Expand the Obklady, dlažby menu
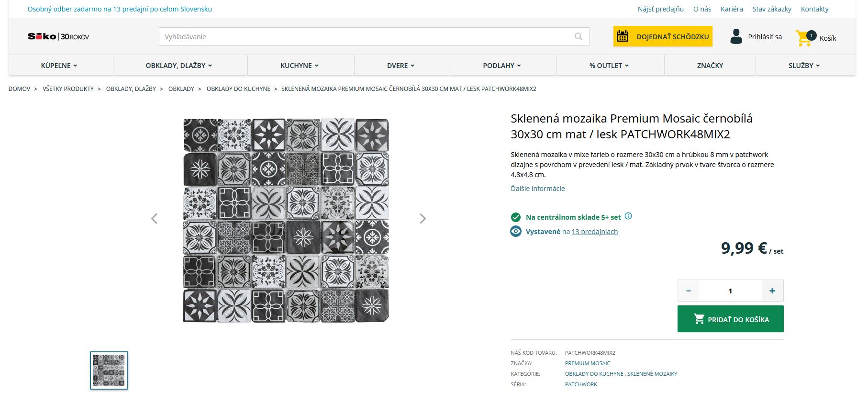The height and width of the screenshot is (415, 868). pos(179,66)
